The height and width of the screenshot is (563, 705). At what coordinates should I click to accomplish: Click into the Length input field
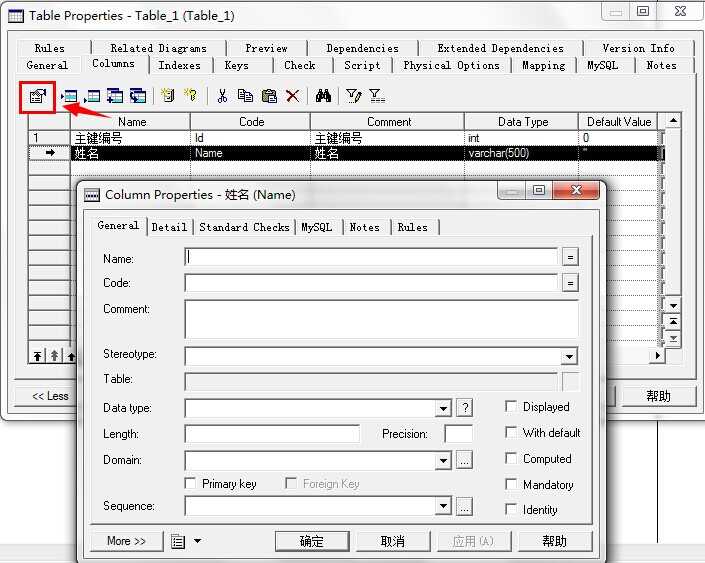pyautogui.click(x=272, y=434)
